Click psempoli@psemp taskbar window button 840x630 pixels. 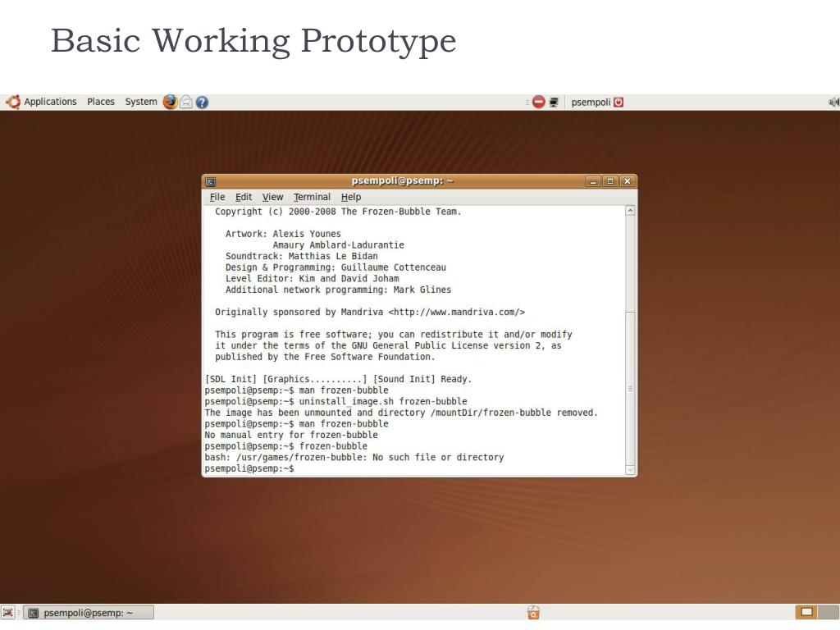(x=89, y=612)
